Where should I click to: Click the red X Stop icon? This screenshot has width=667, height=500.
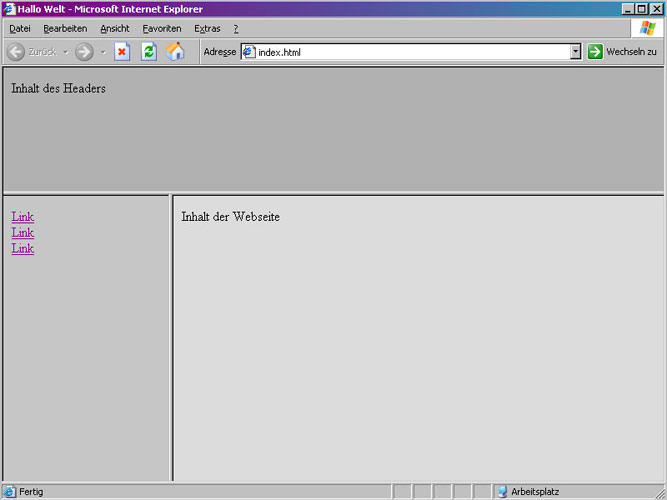point(122,52)
